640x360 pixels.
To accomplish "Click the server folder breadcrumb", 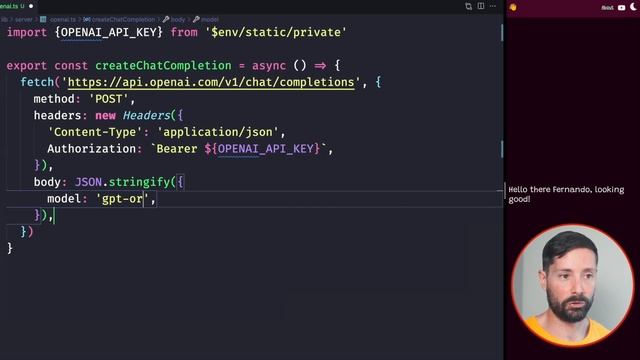I will pos(24,19).
